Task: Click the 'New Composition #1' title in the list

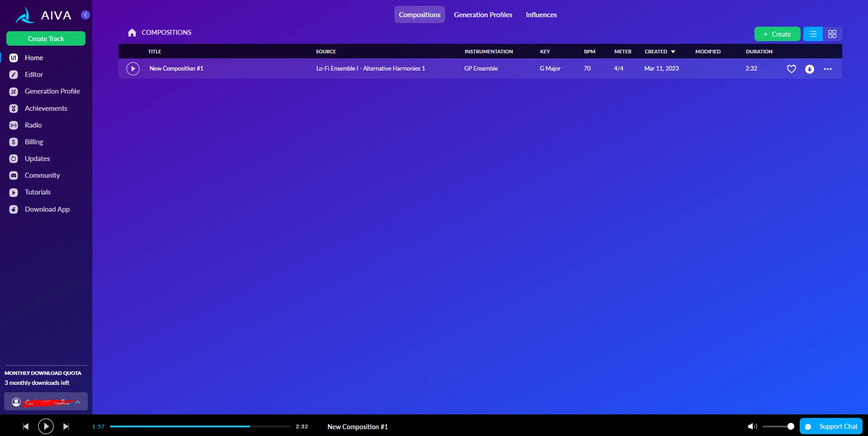Action: 176,69
